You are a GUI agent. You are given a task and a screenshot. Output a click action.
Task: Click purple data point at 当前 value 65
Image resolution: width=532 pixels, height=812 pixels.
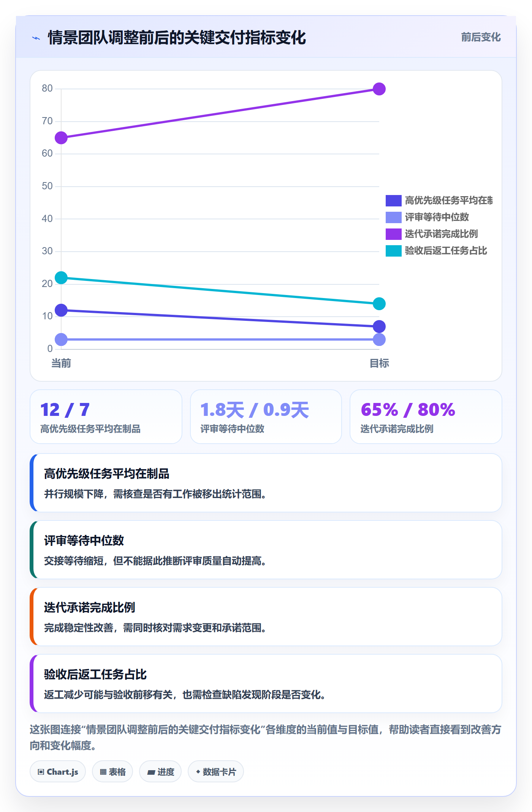click(61, 138)
